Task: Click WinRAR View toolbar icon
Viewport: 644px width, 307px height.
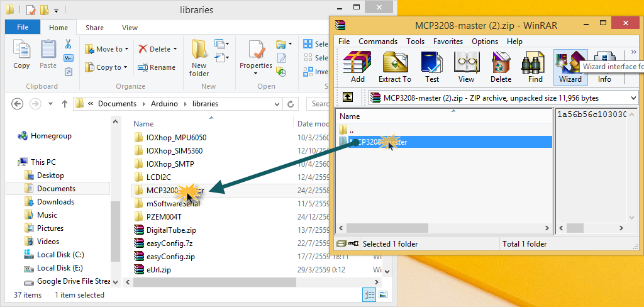Action: pos(466,62)
